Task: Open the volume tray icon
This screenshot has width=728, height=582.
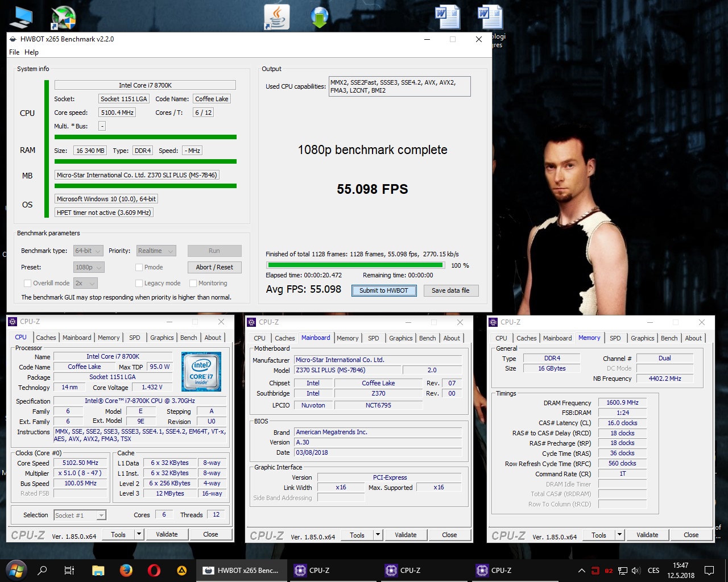Action: tap(636, 571)
